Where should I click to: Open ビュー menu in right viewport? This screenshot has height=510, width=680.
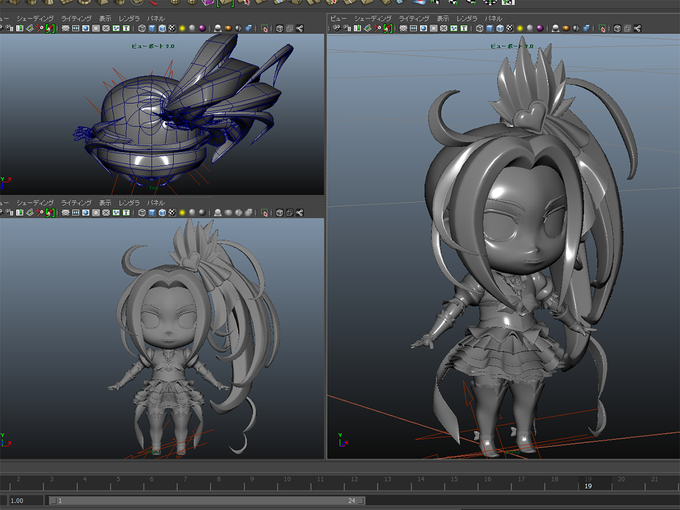click(x=338, y=19)
